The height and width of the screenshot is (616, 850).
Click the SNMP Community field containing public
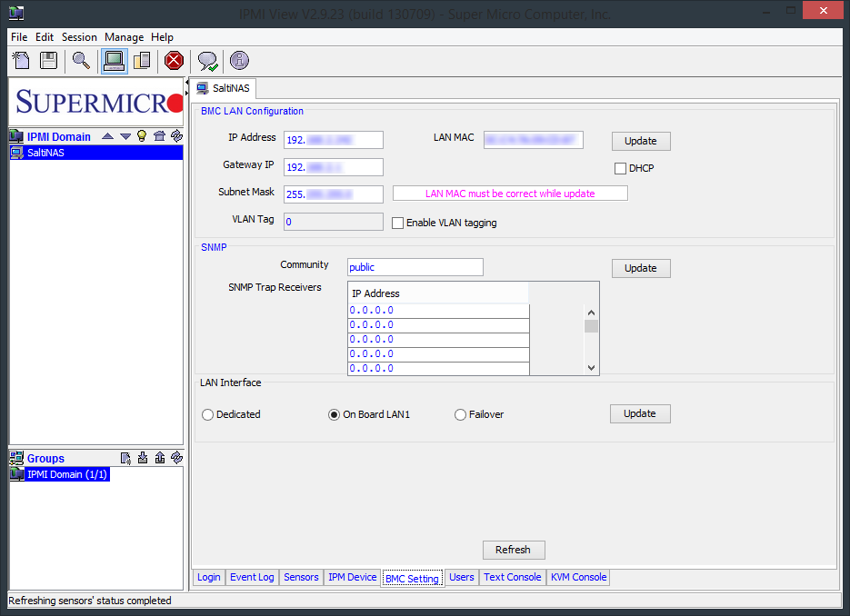point(415,267)
